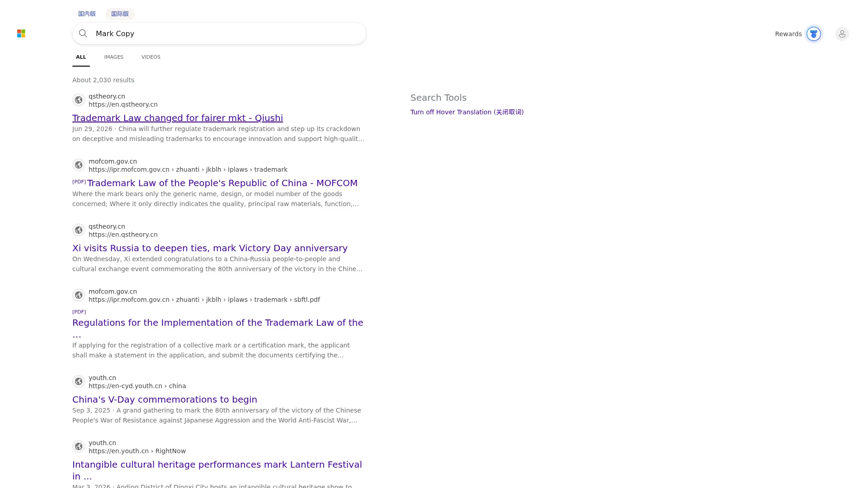This screenshot has height=488, width=868.
Task: Click snippet beginning 'Where the mark bears'
Action: 216,199
